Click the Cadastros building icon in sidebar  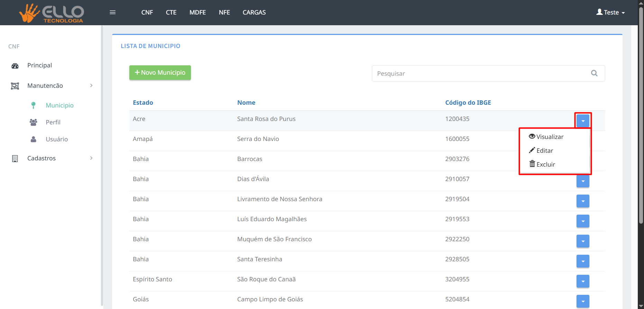pos(15,158)
